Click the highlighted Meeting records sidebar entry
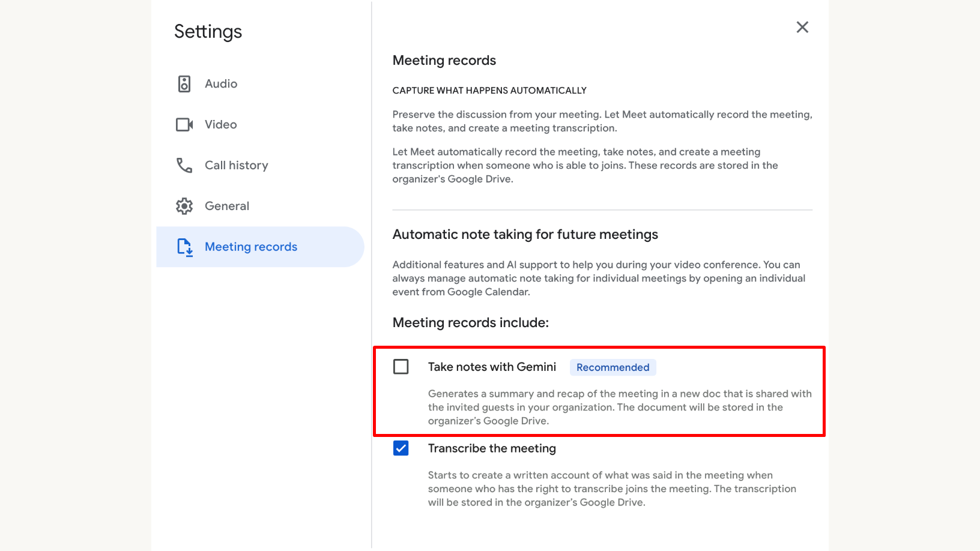The height and width of the screenshot is (551, 980). (250, 247)
